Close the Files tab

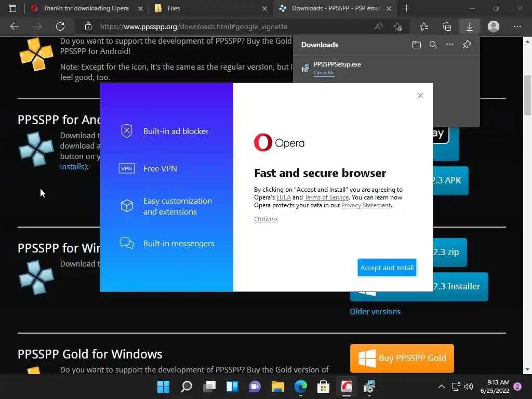264,8
